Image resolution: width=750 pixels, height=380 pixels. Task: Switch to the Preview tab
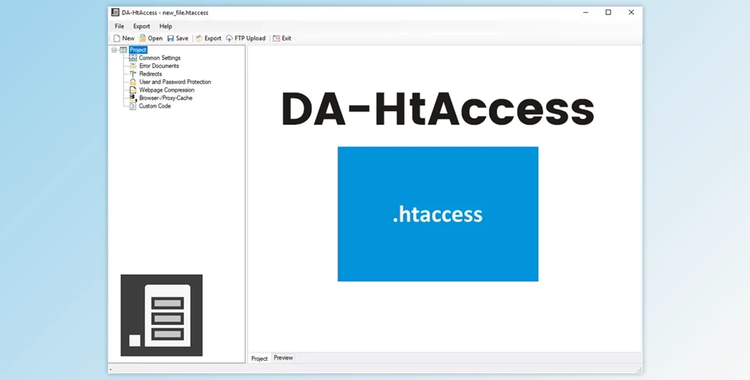(283, 358)
